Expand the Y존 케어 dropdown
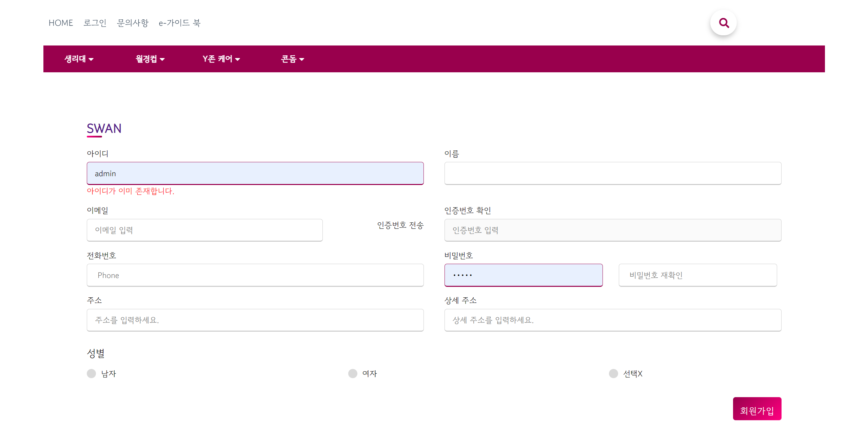Image resolution: width=868 pixels, height=426 pixels. (221, 59)
